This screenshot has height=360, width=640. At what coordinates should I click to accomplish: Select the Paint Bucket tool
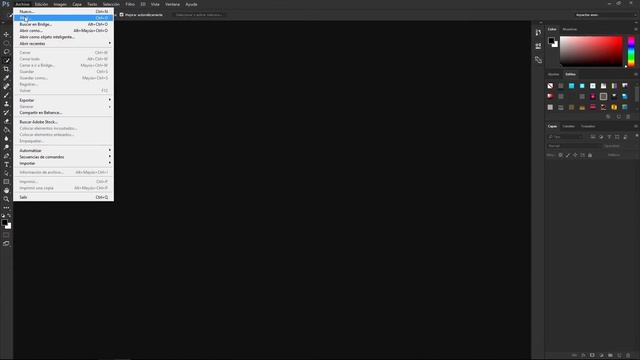tap(6, 130)
